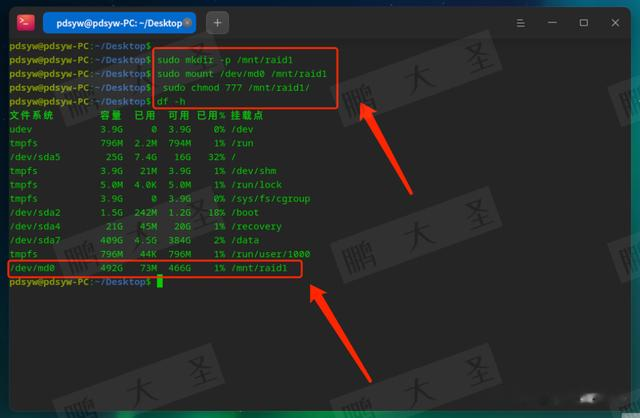Click the '/run/user/1000' mount point
Image resolution: width=640 pixels, height=418 pixels.
[271, 254]
